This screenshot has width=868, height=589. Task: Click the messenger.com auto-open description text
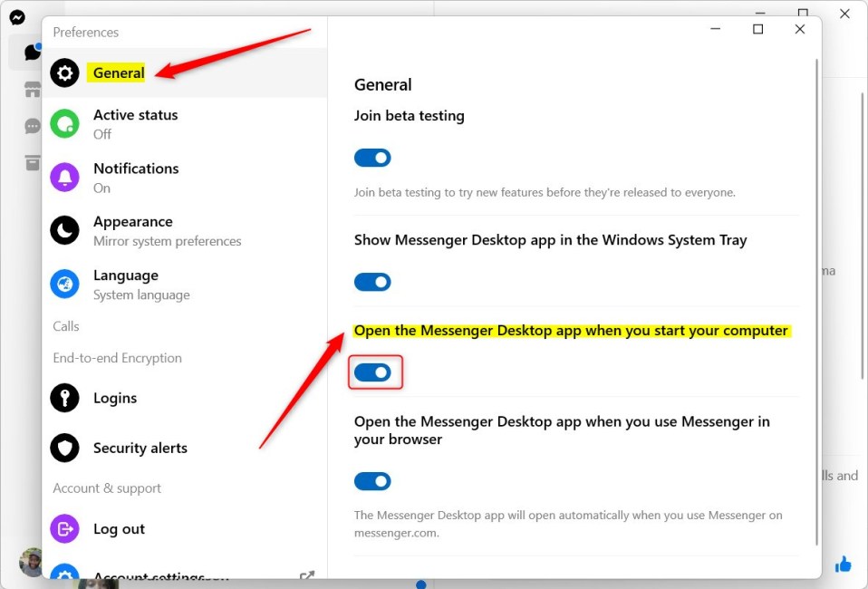click(x=568, y=524)
